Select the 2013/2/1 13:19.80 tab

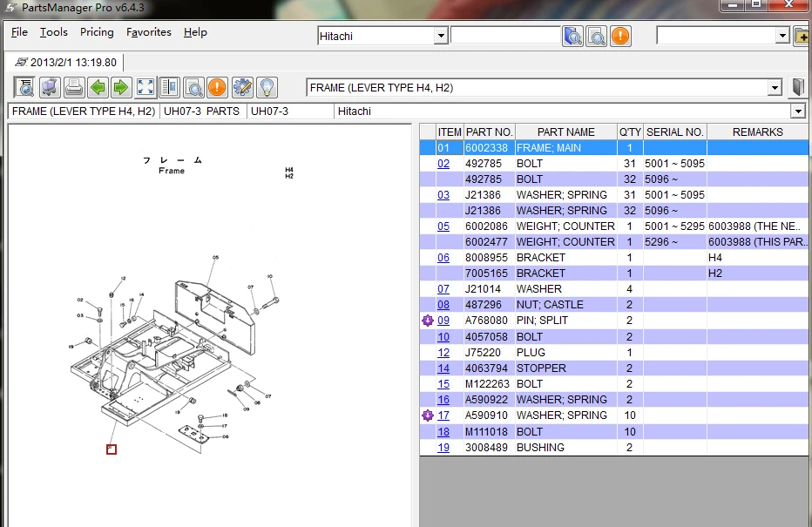point(65,62)
